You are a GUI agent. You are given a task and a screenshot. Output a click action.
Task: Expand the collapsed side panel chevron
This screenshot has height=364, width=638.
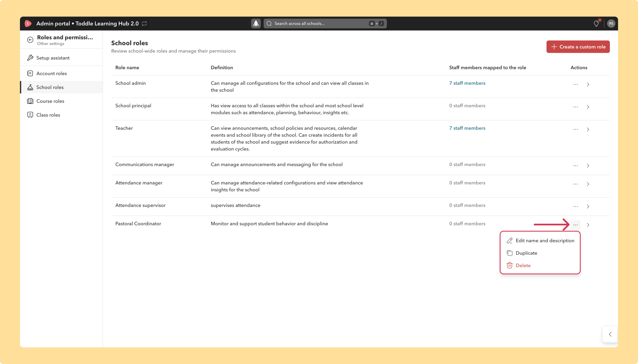(610, 334)
